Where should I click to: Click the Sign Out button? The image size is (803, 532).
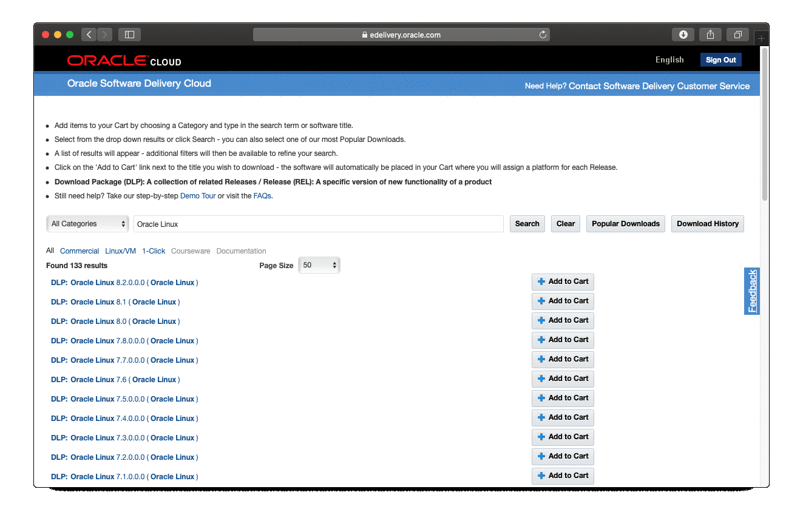[x=720, y=60]
